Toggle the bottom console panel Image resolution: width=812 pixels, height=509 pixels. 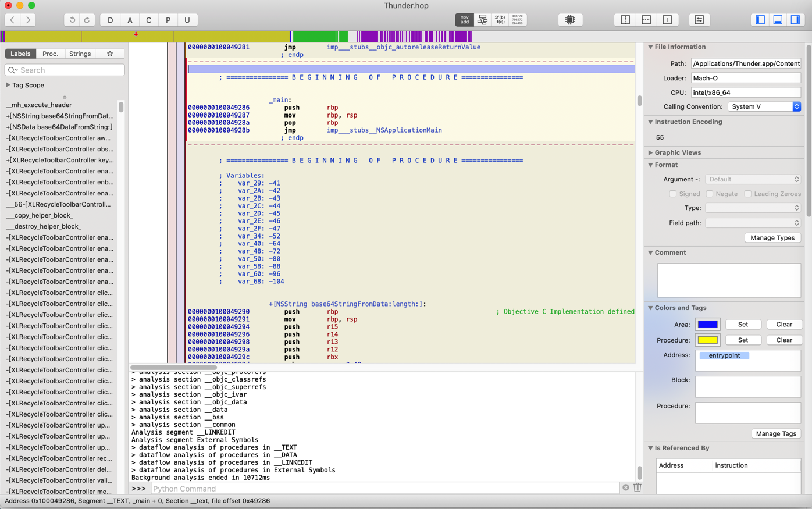pyautogui.click(x=778, y=20)
